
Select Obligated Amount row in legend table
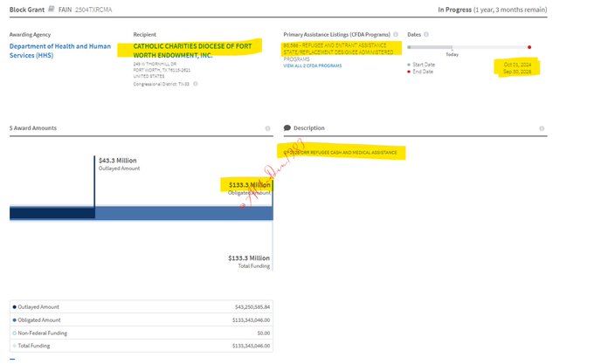(140, 319)
